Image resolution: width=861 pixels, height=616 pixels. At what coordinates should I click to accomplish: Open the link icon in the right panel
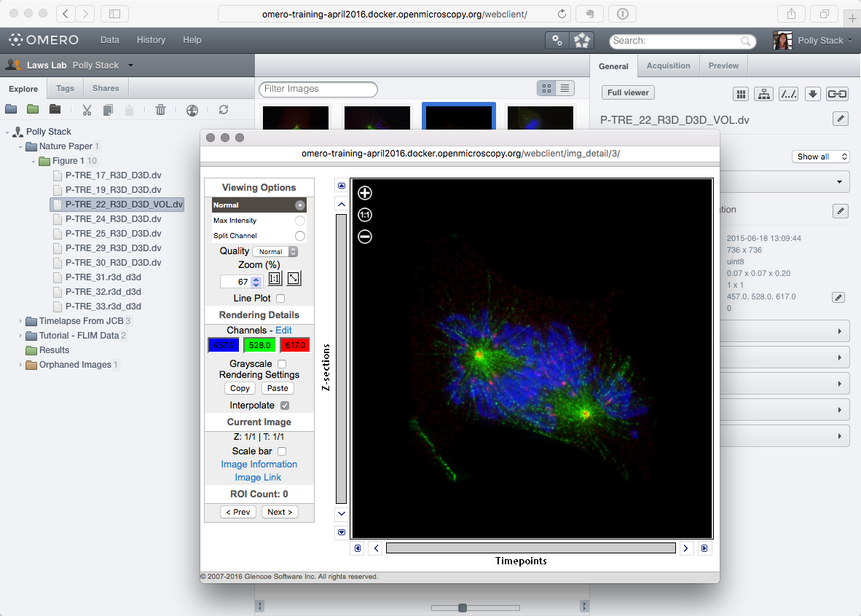(837, 94)
